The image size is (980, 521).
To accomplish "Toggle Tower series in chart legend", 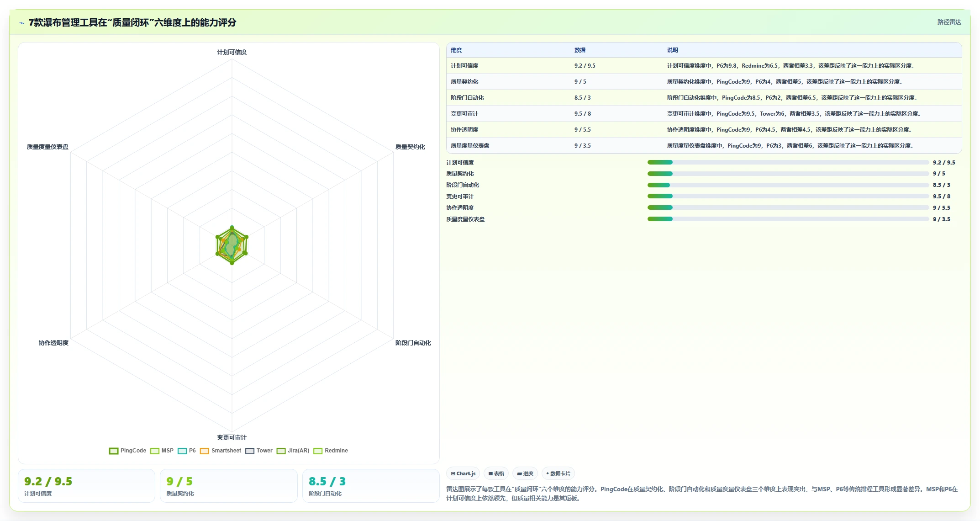I will click(x=258, y=451).
